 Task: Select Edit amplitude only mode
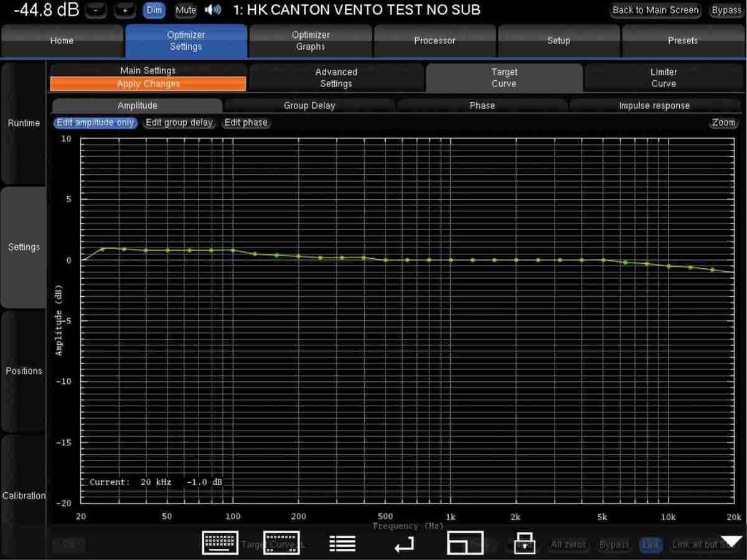coord(95,123)
